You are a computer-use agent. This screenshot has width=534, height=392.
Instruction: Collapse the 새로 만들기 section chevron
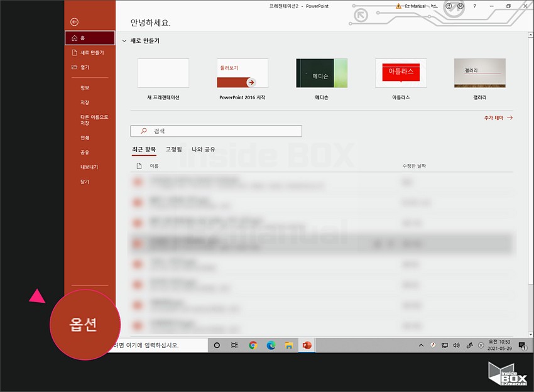click(124, 41)
